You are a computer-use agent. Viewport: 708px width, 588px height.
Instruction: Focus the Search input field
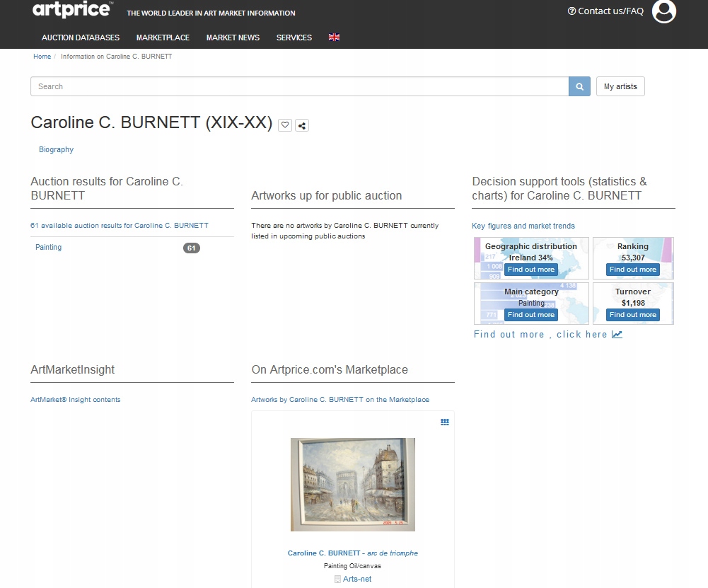[300, 86]
